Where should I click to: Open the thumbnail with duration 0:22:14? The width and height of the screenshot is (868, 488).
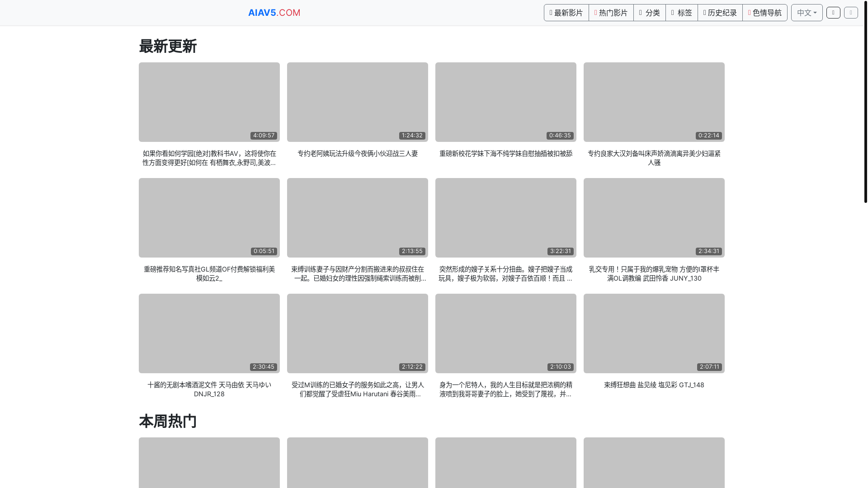[x=654, y=102]
